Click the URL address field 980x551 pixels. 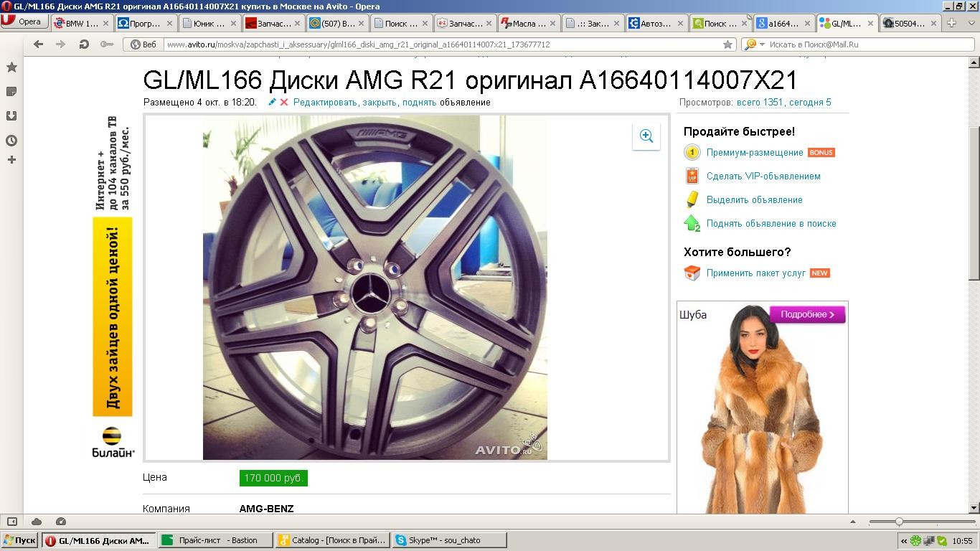(x=430, y=44)
